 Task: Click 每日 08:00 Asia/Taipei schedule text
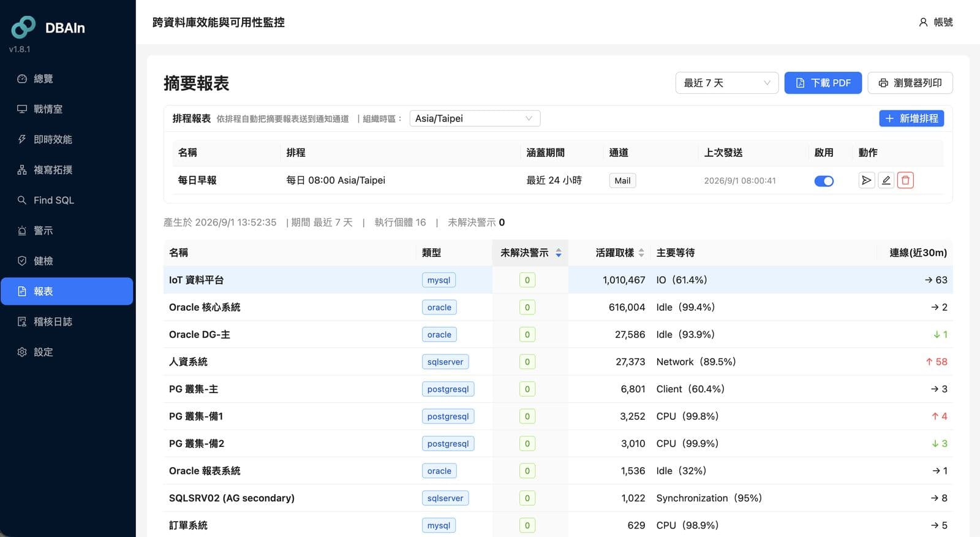pos(336,180)
